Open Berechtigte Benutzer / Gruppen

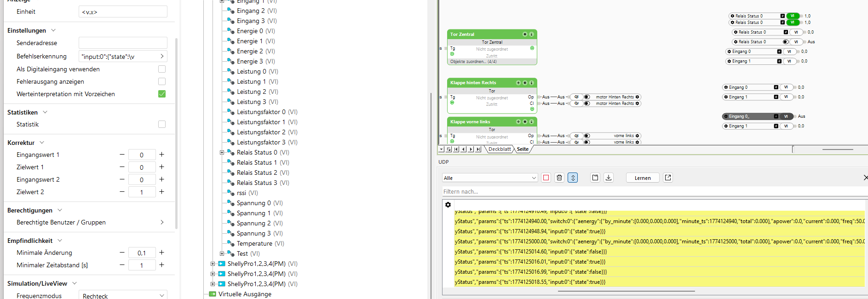90,222
